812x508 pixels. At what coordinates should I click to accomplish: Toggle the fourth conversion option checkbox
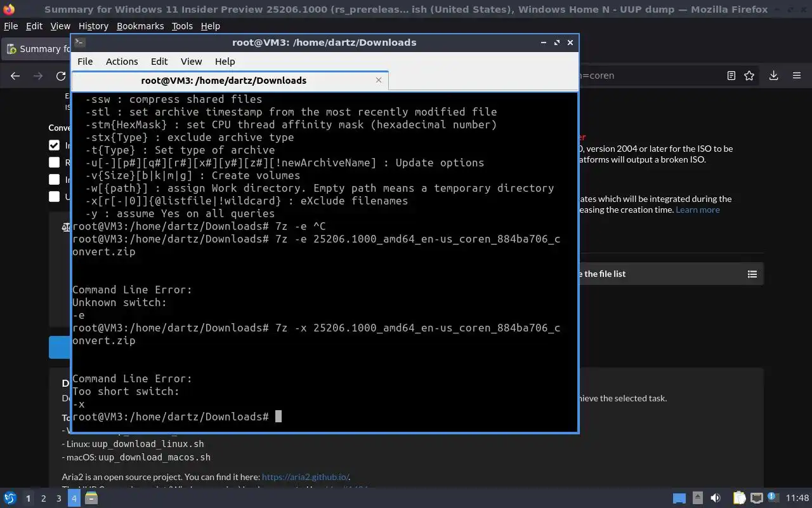click(x=55, y=197)
